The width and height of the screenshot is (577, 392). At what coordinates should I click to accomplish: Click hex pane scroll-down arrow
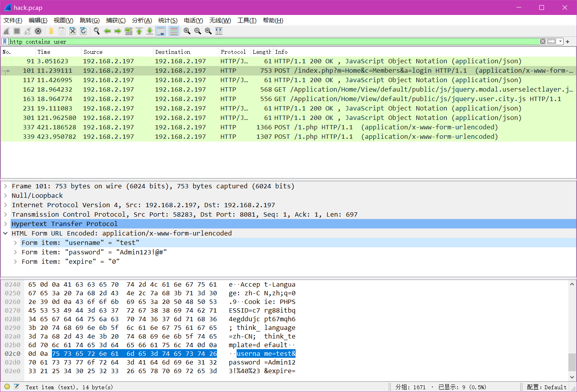(x=572, y=377)
